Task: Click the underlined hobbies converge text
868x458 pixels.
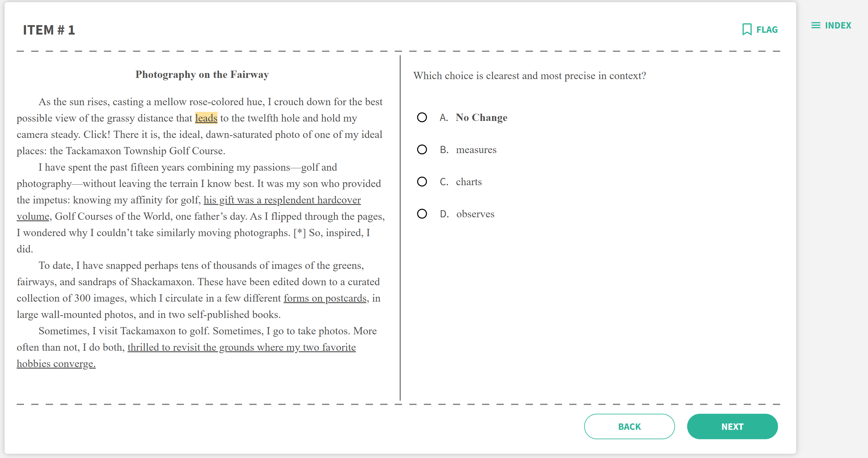Action: coord(56,364)
